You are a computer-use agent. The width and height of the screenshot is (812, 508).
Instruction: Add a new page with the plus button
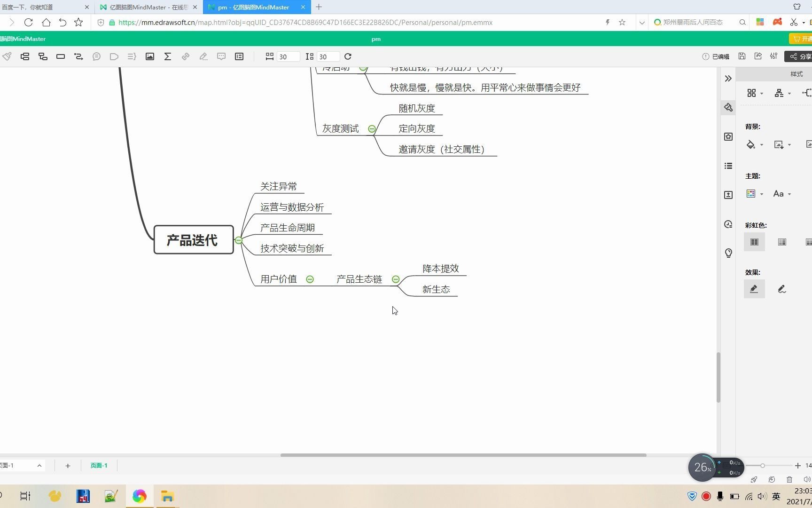68,466
